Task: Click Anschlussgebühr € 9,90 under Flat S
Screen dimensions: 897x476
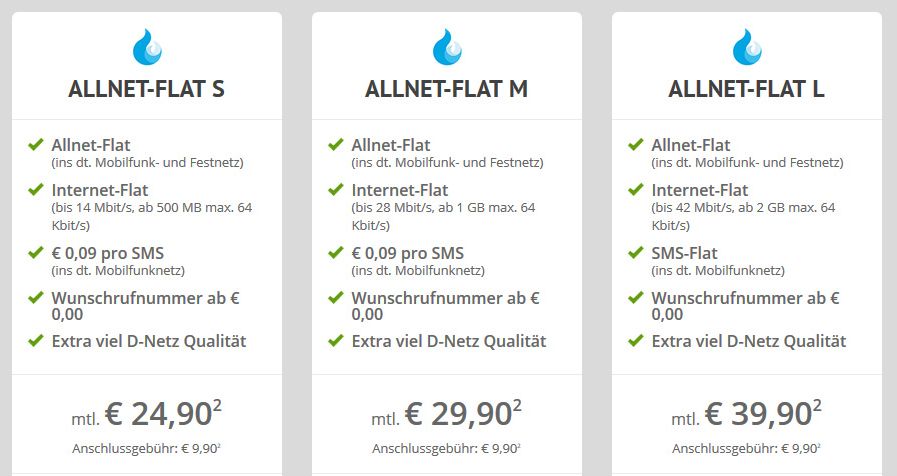Action: (146, 449)
